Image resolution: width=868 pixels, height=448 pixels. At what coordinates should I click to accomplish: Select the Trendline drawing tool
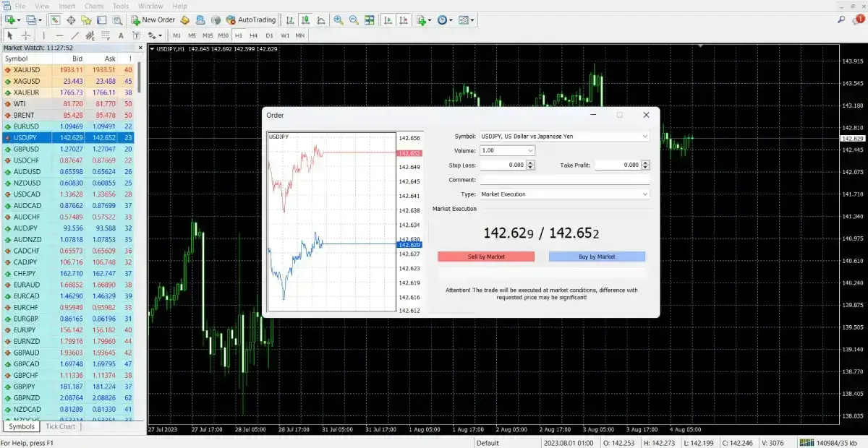[x=75, y=35]
